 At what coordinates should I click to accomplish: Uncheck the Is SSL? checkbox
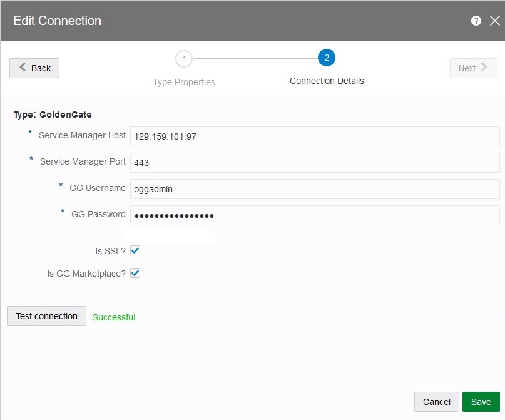135,250
